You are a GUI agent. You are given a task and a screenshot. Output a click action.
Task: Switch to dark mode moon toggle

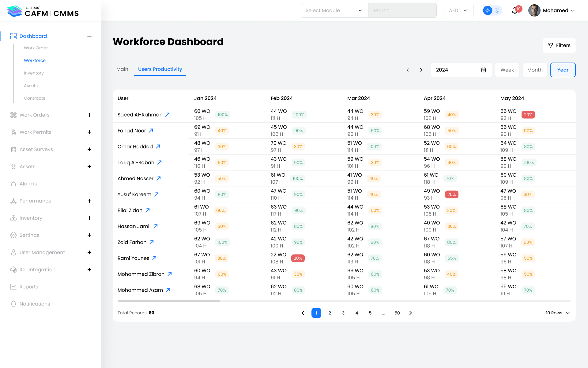(x=497, y=10)
